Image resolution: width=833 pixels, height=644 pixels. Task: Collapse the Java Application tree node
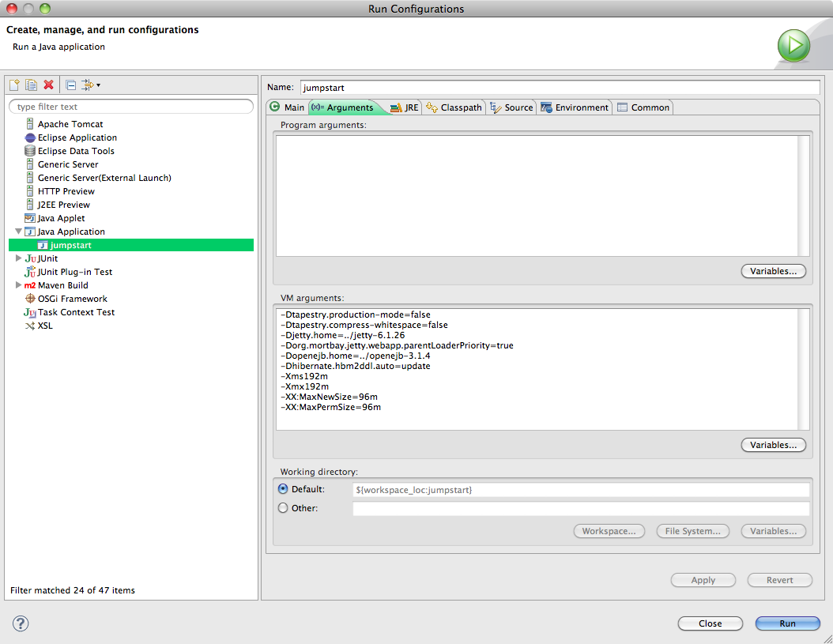[x=19, y=232]
